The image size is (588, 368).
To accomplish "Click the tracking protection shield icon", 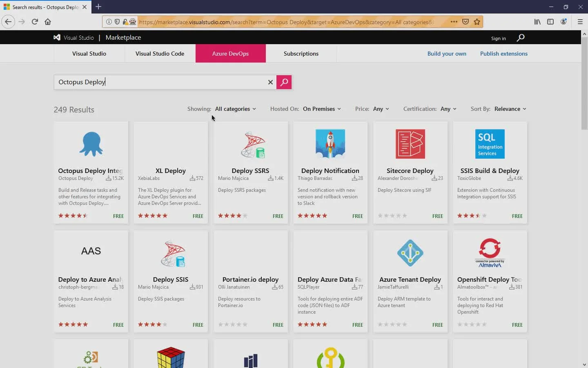I will pos(117,22).
